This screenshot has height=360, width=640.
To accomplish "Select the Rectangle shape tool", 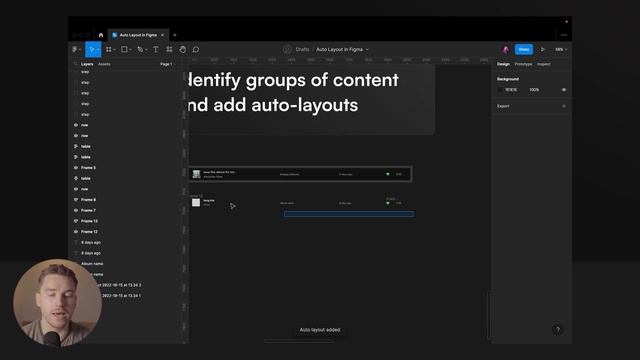I will pos(124,49).
